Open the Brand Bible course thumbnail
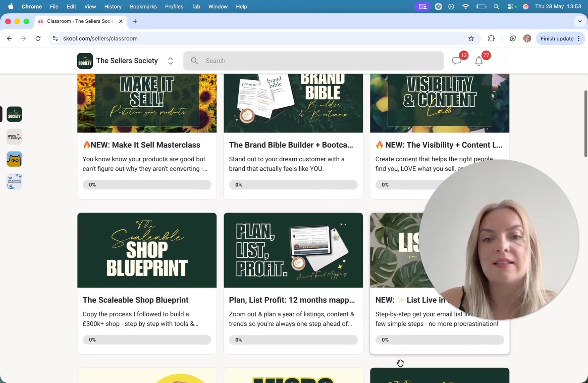The height and width of the screenshot is (383, 588). click(x=293, y=103)
